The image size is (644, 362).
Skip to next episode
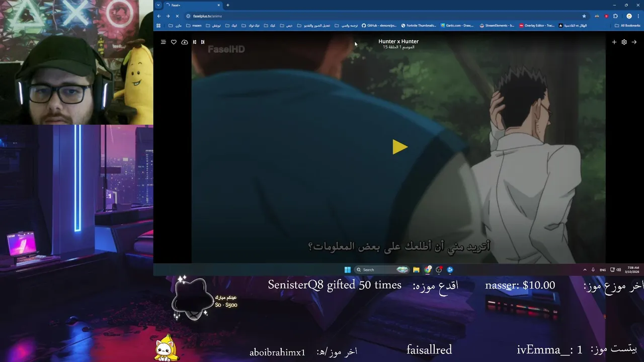(x=203, y=42)
